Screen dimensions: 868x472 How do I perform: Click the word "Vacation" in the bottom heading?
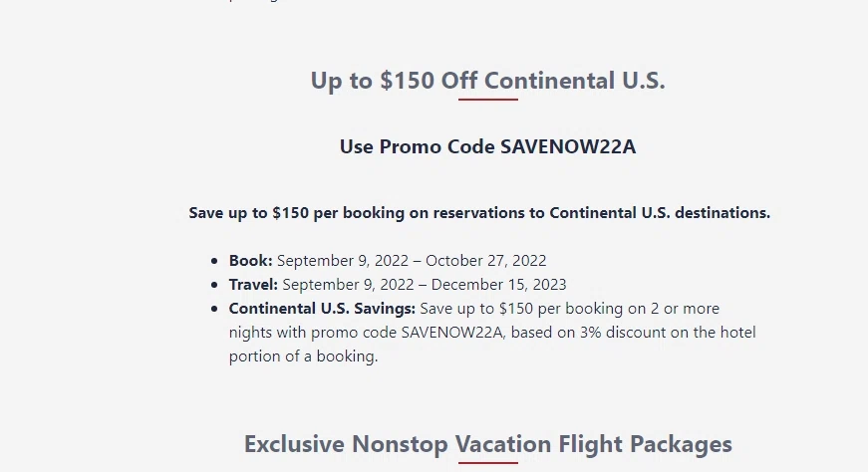point(503,444)
